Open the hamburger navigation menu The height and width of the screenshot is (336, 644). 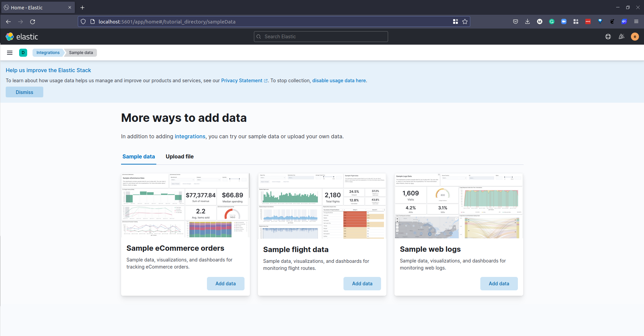10,53
